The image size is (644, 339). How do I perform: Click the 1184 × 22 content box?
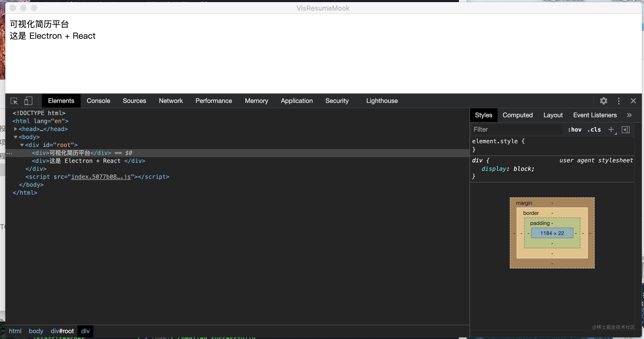(552, 233)
